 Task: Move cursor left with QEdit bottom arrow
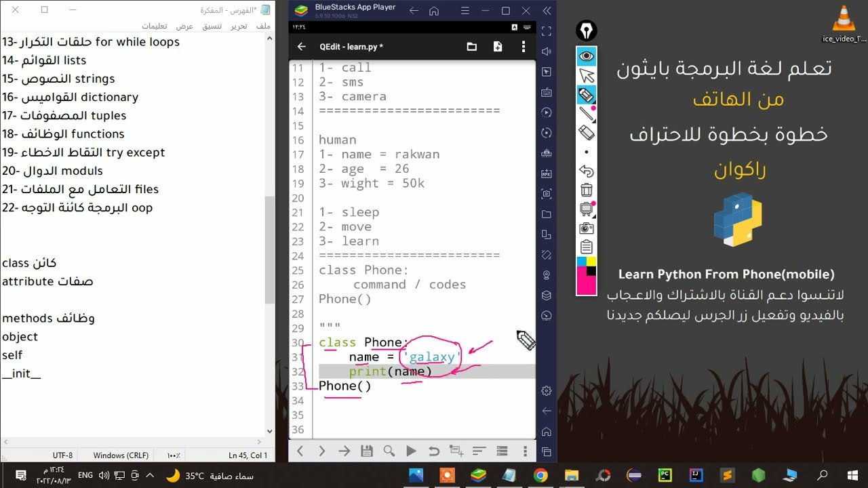coord(300,451)
